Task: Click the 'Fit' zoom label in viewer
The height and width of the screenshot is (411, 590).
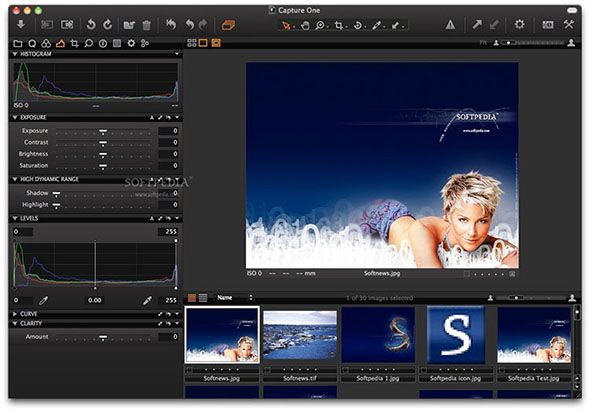Action: click(x=483, y=43)
